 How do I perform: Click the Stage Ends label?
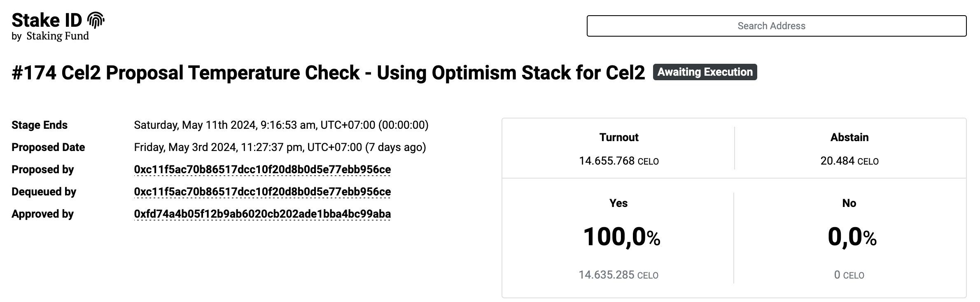coord(40,125)
